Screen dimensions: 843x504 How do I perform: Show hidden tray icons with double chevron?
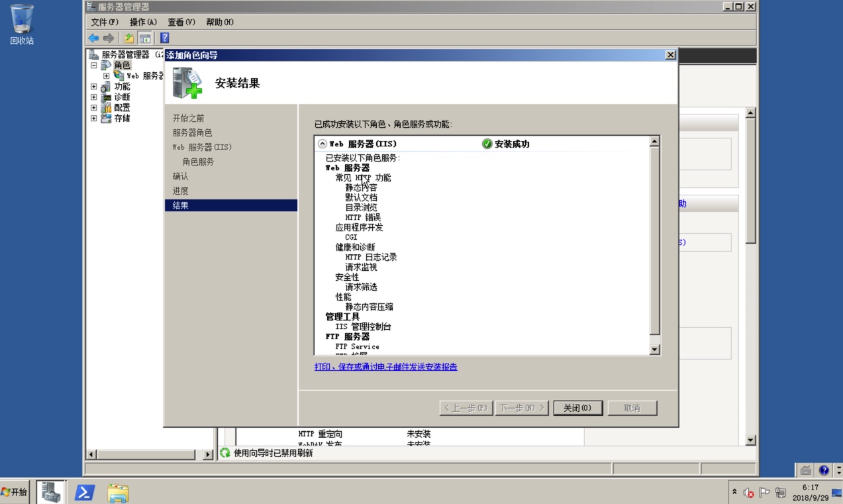[x=734, y=492]
